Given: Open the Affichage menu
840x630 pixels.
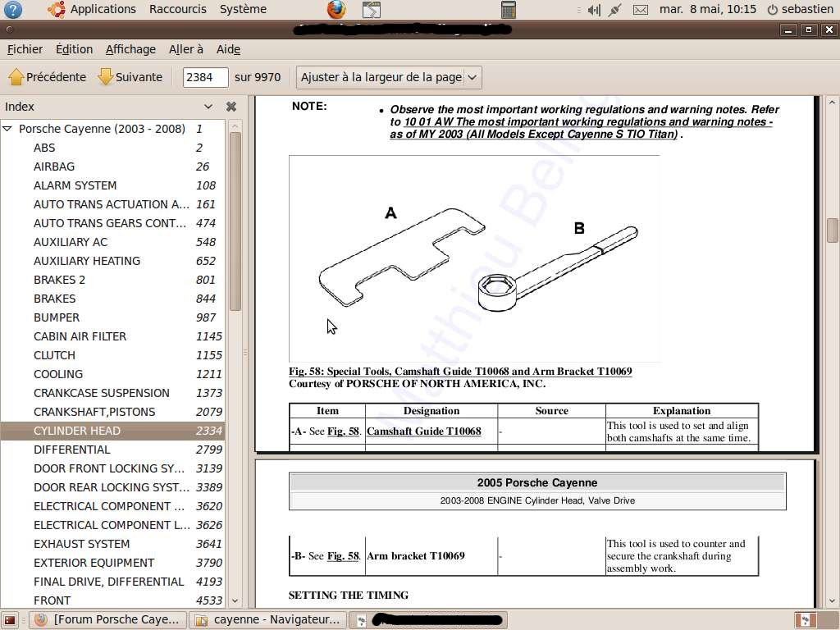Looking at the screenshot, I should pyautogui.click(x=130, y=49).
